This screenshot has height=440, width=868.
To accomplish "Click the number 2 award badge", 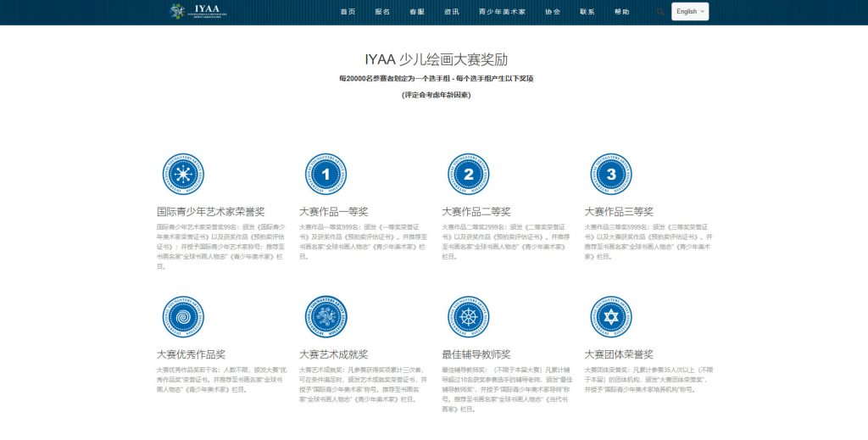I will 468,175.
